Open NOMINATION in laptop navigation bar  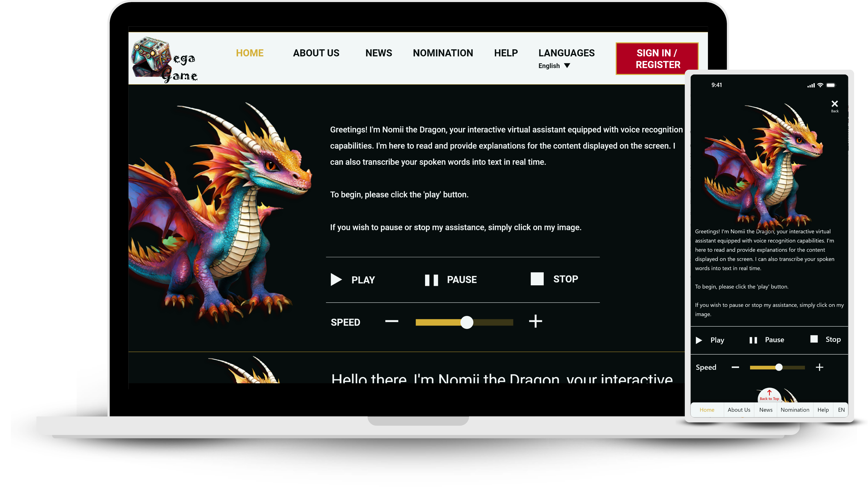point(443,53)
